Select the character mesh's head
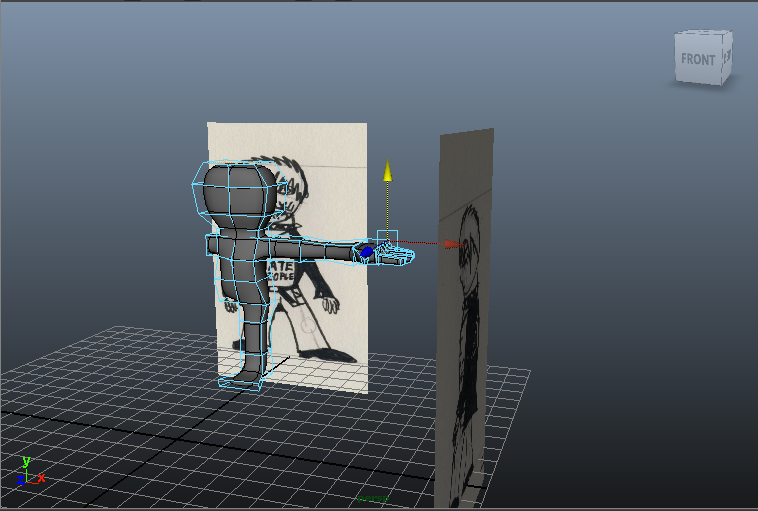This screenshot has width=758, height=511. (x=239, y=196)
